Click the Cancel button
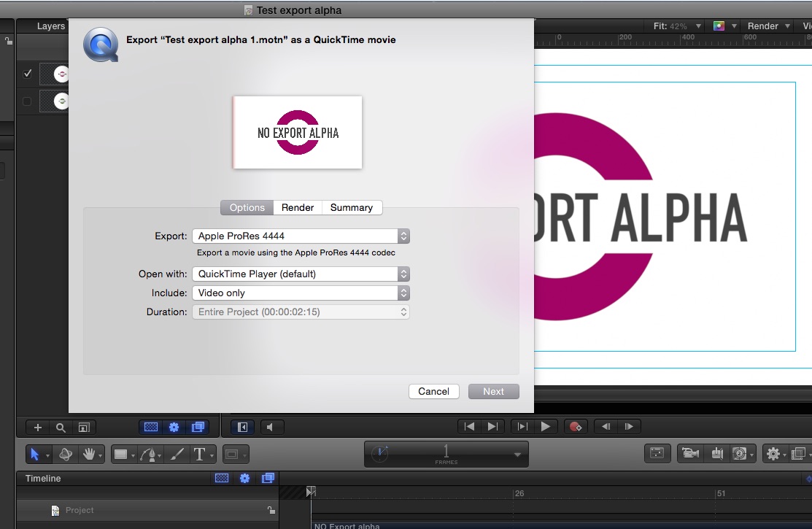Viewport: 812px width, 529px height. coord(433,391)
